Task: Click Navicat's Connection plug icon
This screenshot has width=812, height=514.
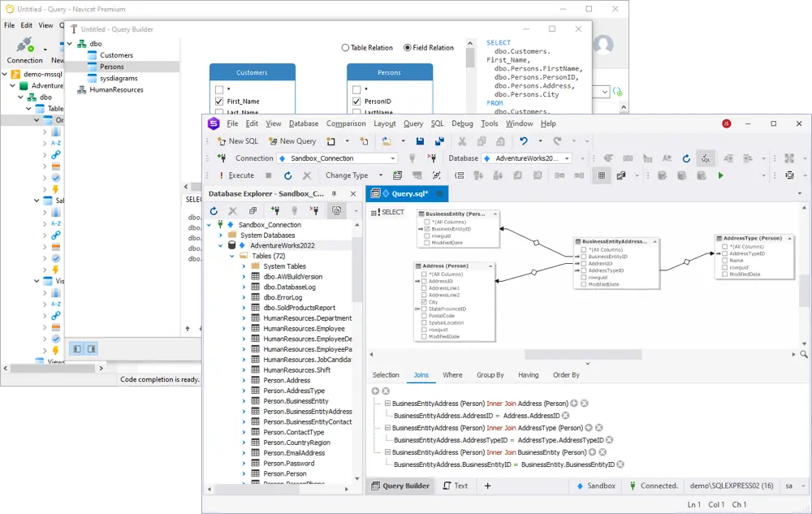Action: 24,45
